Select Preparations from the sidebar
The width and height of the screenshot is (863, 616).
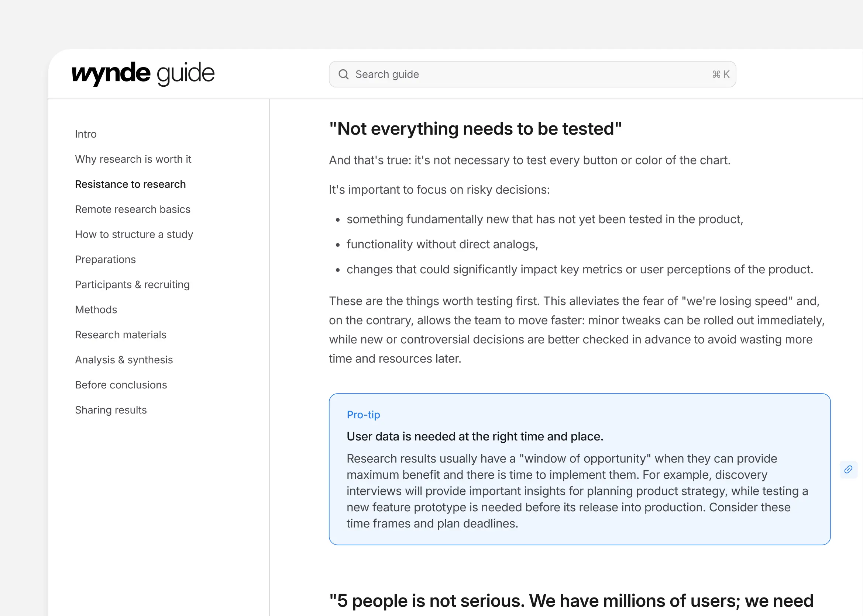pyautogui.click(x=105, y=259)
